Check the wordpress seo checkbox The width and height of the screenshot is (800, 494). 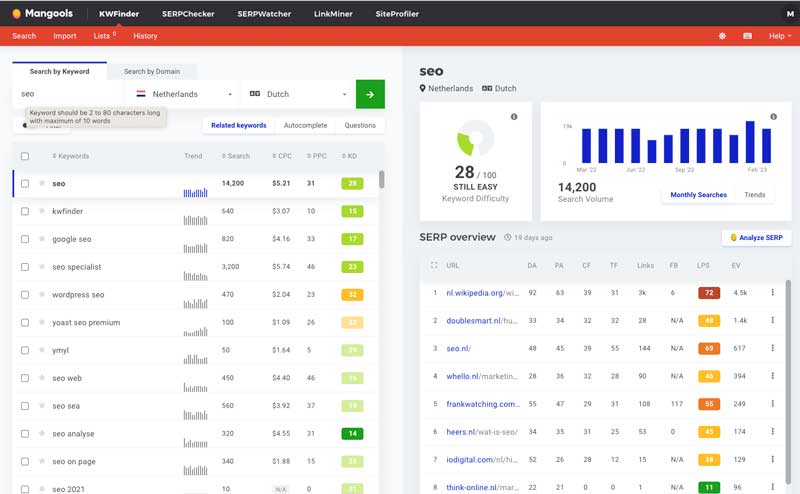coord(25,294)
